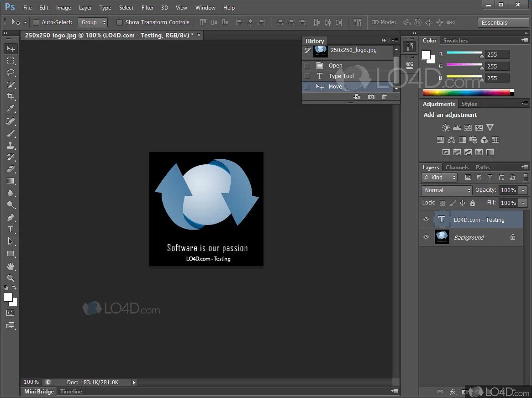The height and width of the screenshot is (398, 532).
Task: Switch to the Channels tab
Action: [x=457, y=168]
